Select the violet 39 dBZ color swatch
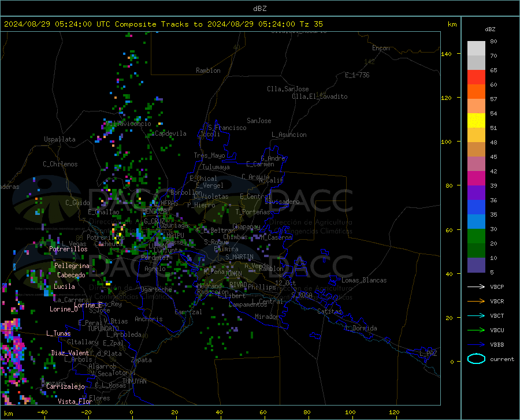 click(x=476, y=193)
